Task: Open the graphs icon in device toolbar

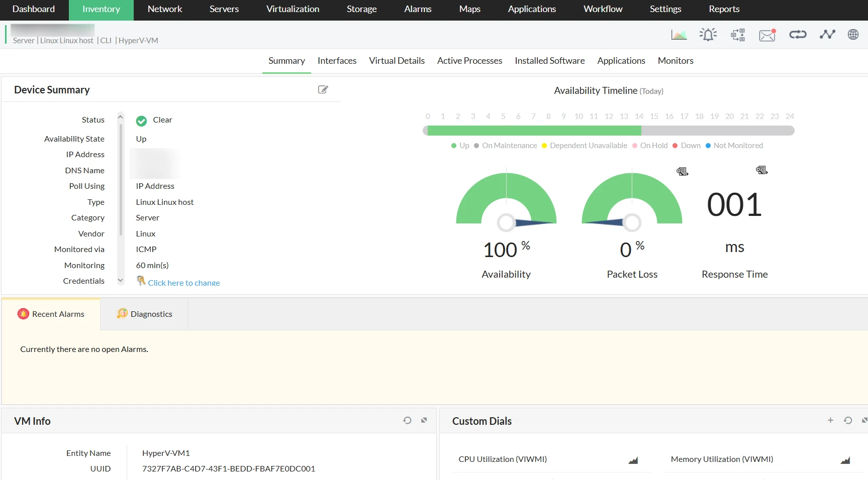Action: [679, 35]
